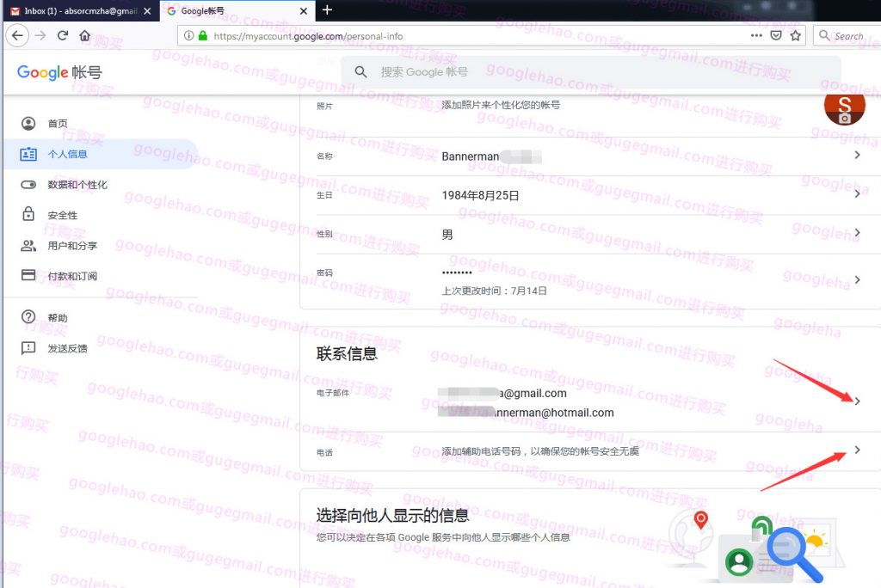Click the browser Search box

point(848,36)
